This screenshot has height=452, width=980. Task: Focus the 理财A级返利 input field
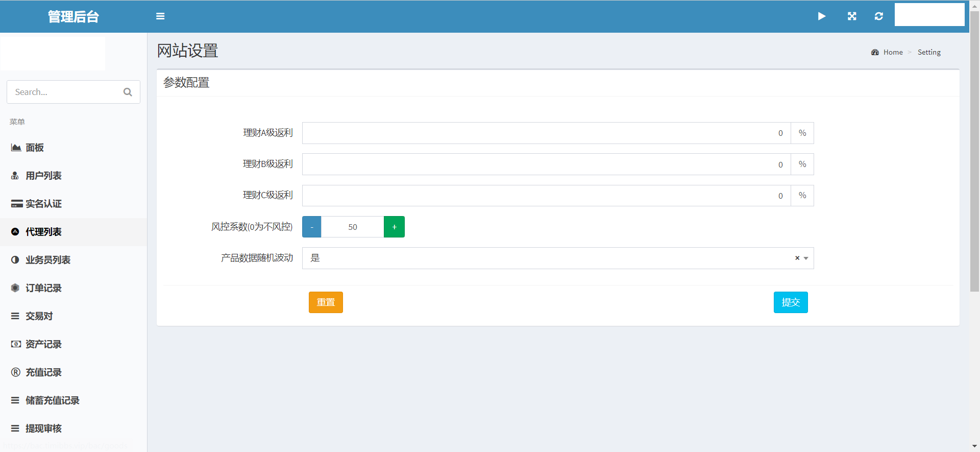tap(546, 133)
